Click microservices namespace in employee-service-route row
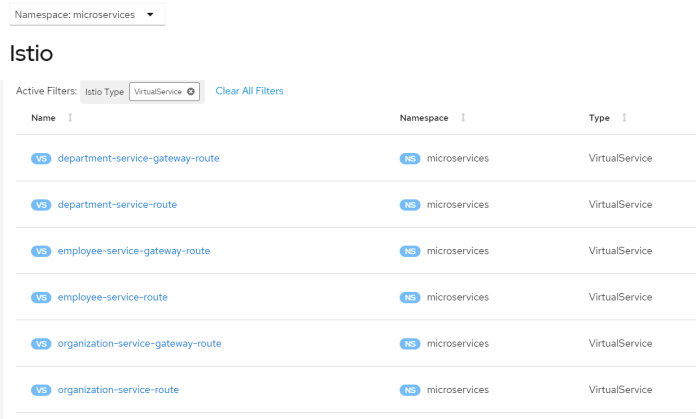 coord(458,297)
